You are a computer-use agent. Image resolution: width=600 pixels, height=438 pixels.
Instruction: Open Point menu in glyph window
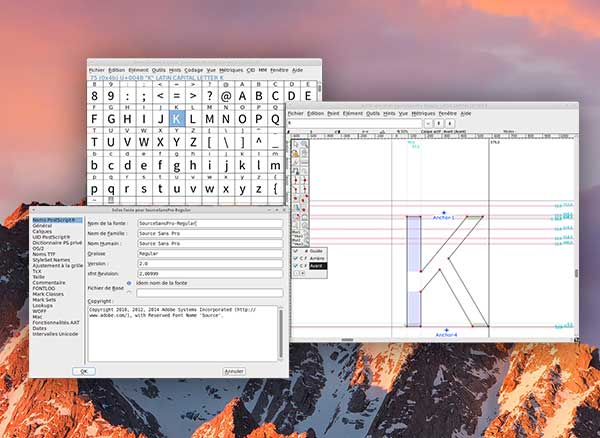coord(333,114)
